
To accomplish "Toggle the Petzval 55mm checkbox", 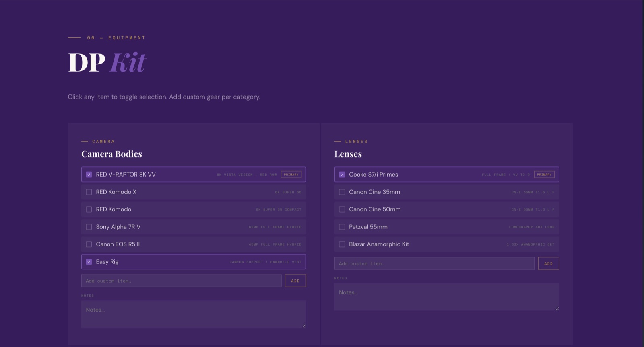I will click(x=342, y=227).
